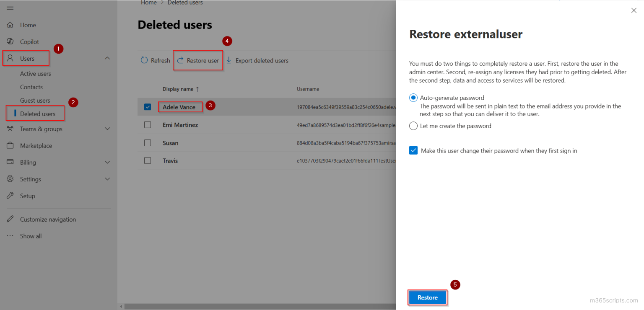This screenshot has height=310, width=644.
Task: Click the Refresh icon on the toolbar
Action: tap(144, 60)
